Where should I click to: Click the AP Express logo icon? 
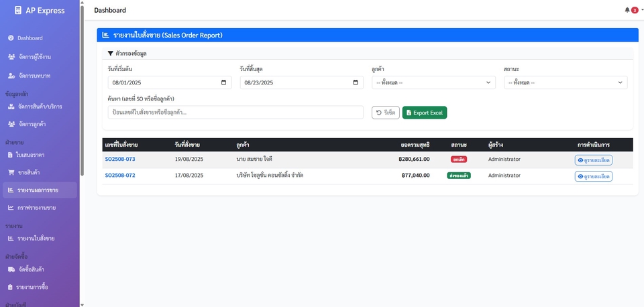[18, 10]
